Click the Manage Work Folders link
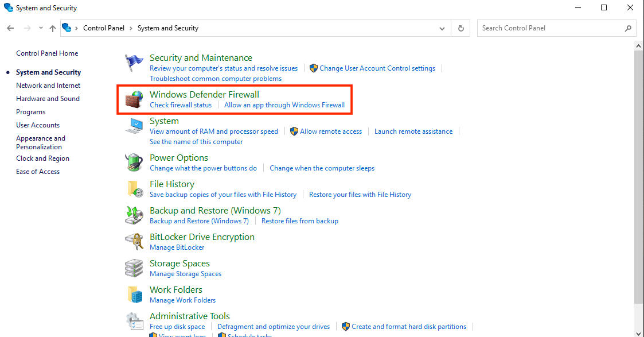644x337 pixels. (x=182, y=300)
